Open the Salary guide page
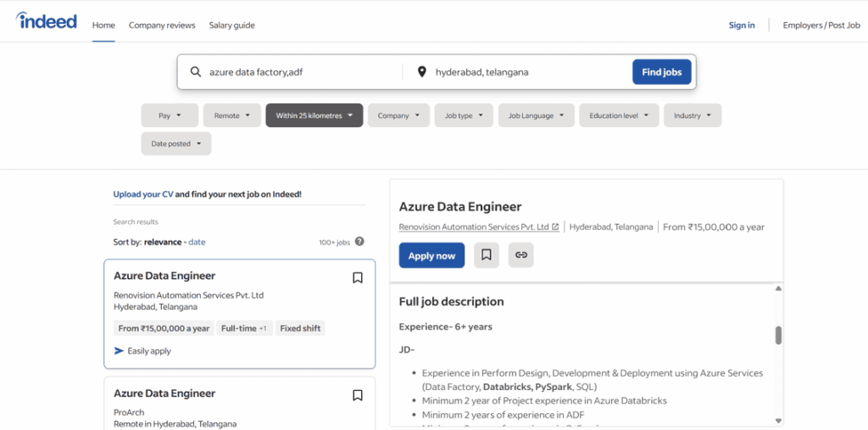Screen dimensions: 868x430 pos(232,25)
